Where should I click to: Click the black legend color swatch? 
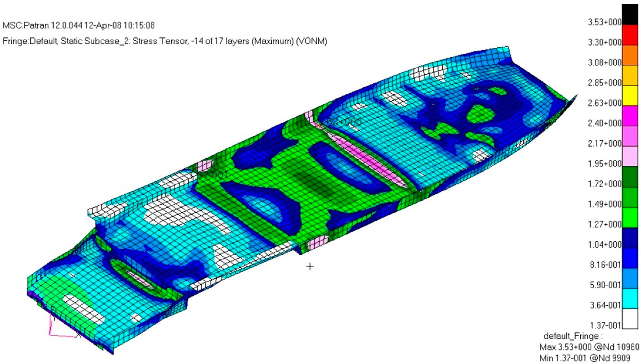630,15
